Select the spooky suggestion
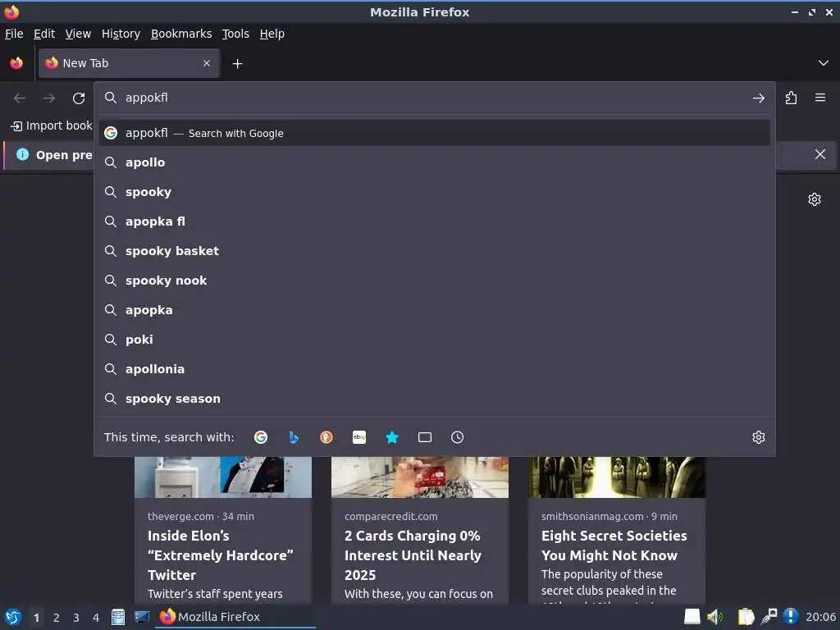The width and height of the screenshot is (840, 630). point(435,192)
